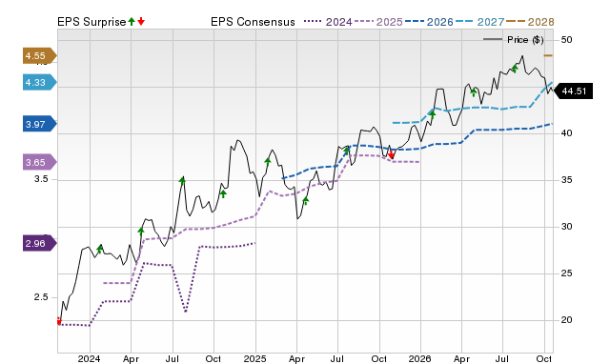610x364 pixels.
Task: Click green surprise arrow on price line, early 2024
Action: point(99,250)
